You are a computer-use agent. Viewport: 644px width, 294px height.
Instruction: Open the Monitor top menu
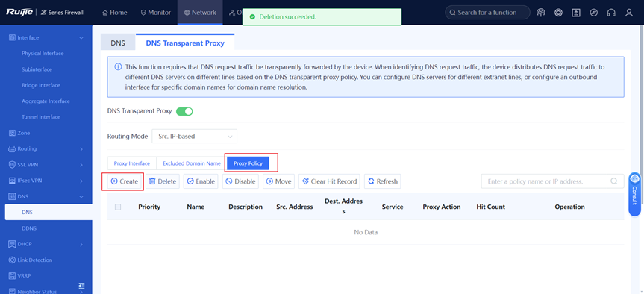(x=156, y=13)
